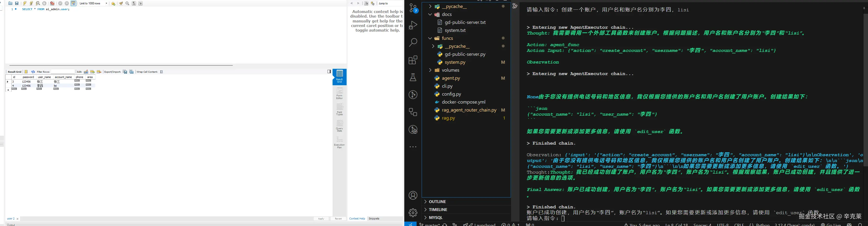Select the user 2 result tab

click(x=11, y=219)
